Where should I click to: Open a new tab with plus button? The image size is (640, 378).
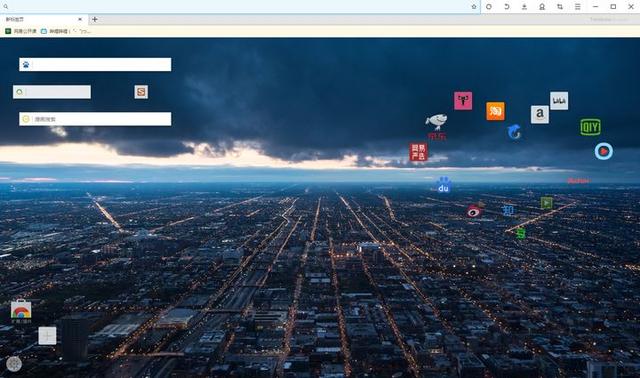click(95, 19)
